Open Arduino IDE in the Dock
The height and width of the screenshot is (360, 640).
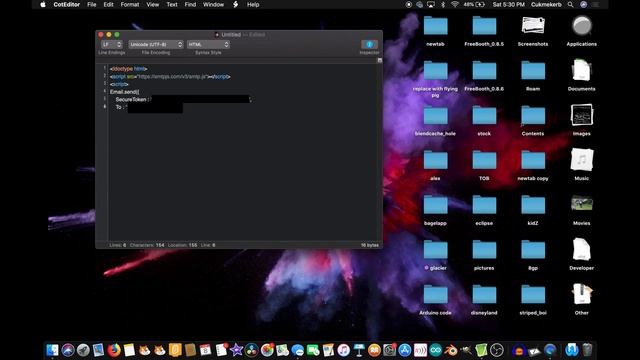(436, 350)
